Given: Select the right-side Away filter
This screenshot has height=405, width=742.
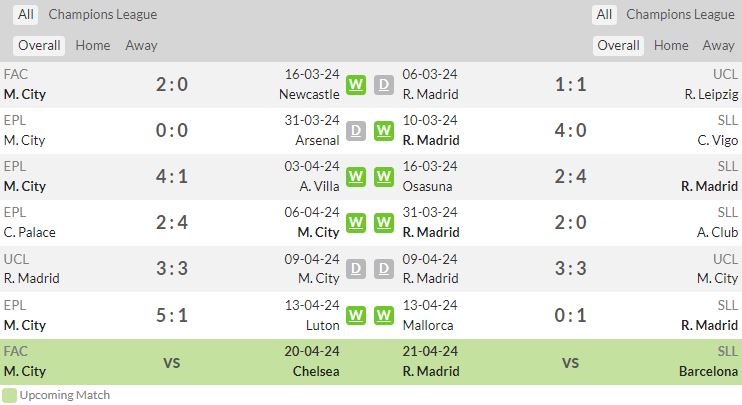Looking at the screenshot, I should tap(718, 46).
